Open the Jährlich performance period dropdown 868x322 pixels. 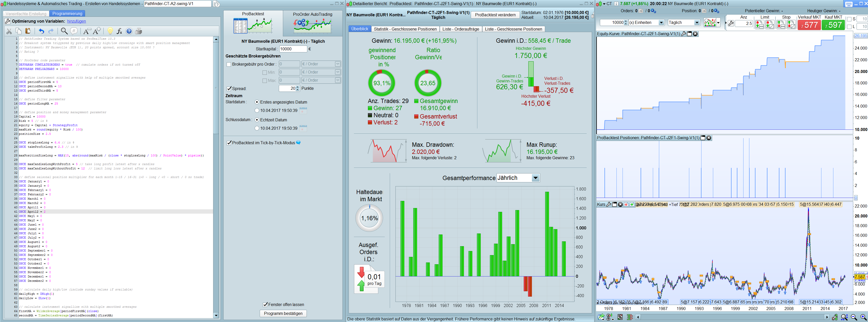coord(535,178)
